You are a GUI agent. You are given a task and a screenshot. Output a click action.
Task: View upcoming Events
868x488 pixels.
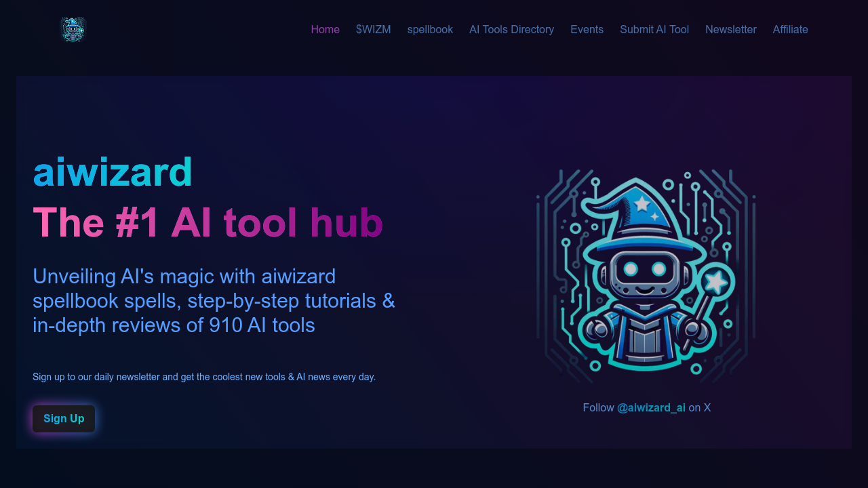pyautogui.click(x=587, y=29)
